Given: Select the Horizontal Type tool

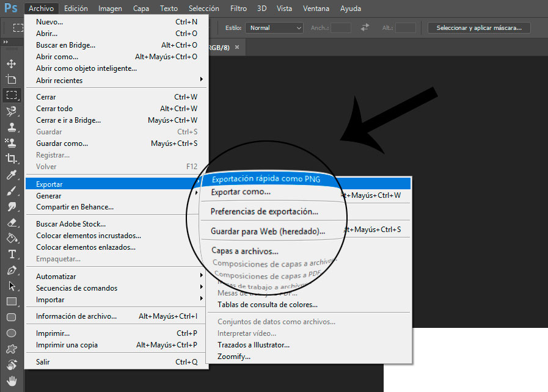Looking at the screenshot, I should pyautogui.click(x=11, y=254).
